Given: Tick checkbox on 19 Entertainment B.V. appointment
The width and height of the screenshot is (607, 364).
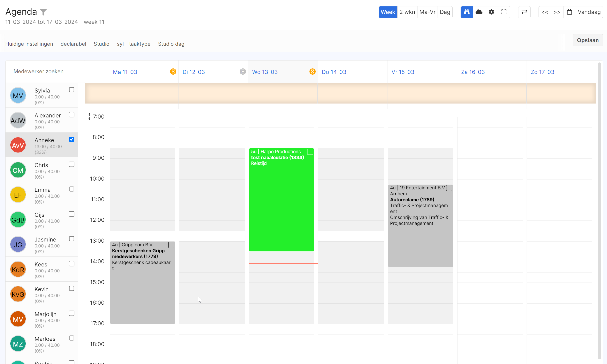Looking at the screenshot, I should 449,188.
